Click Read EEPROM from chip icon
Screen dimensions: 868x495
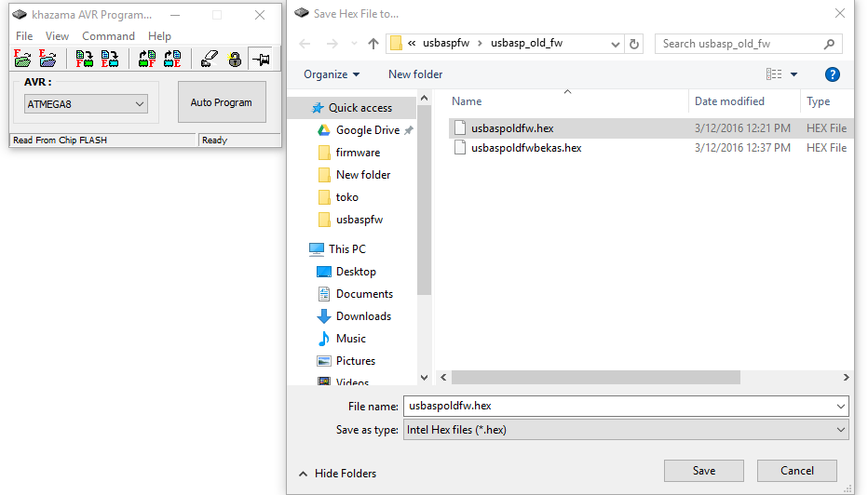coord(172,58)
